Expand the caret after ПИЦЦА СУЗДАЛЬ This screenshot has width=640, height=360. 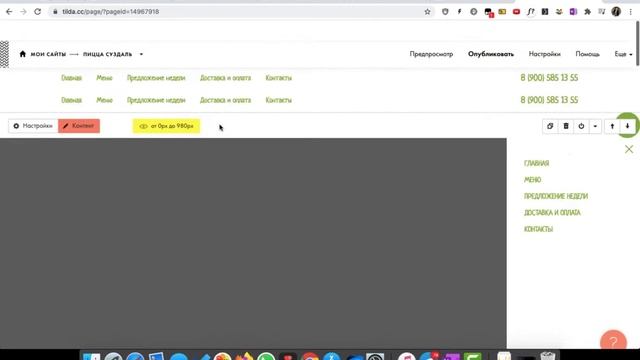[x=141, y=54]
